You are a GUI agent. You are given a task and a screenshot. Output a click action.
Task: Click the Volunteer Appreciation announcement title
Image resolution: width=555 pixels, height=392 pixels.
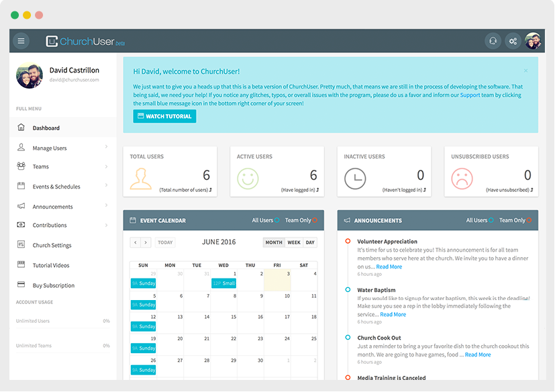point(387,242)
